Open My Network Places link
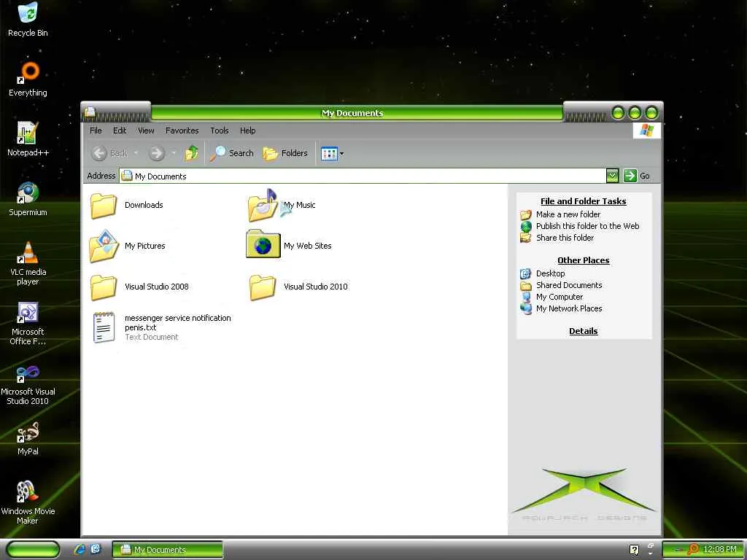 click(x=561, y=308)
